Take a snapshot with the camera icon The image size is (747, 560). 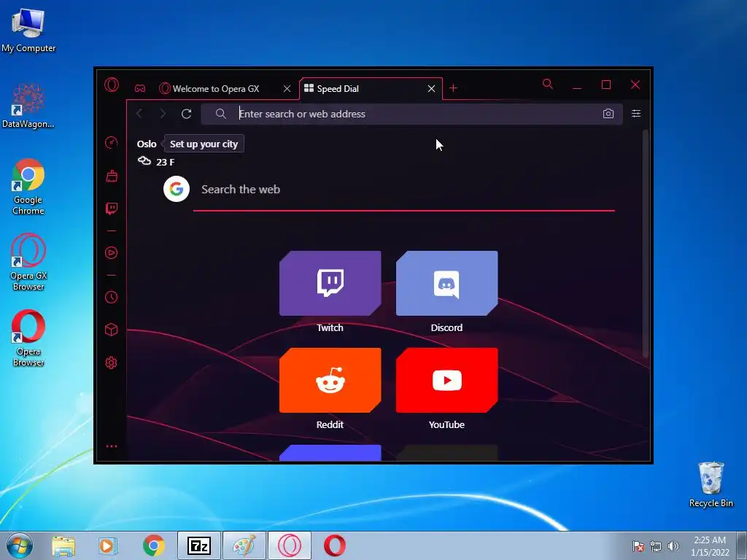click(608, 113)
